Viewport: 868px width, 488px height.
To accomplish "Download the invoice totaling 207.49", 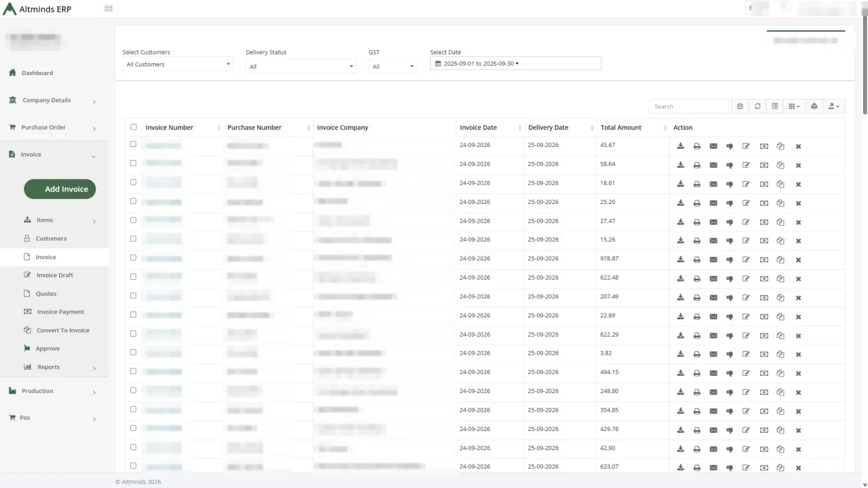I will point(680,298).
